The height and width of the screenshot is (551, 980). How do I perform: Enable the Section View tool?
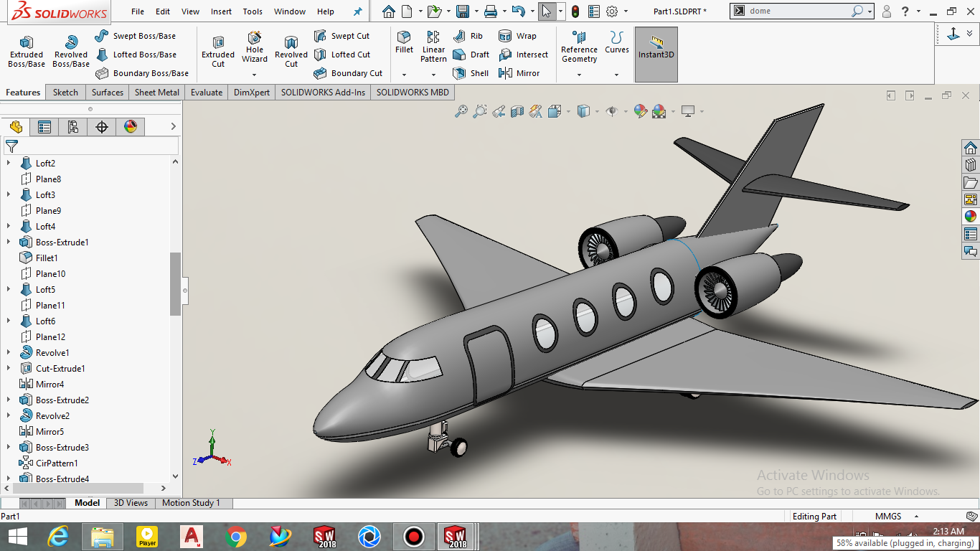click(517, 111)
